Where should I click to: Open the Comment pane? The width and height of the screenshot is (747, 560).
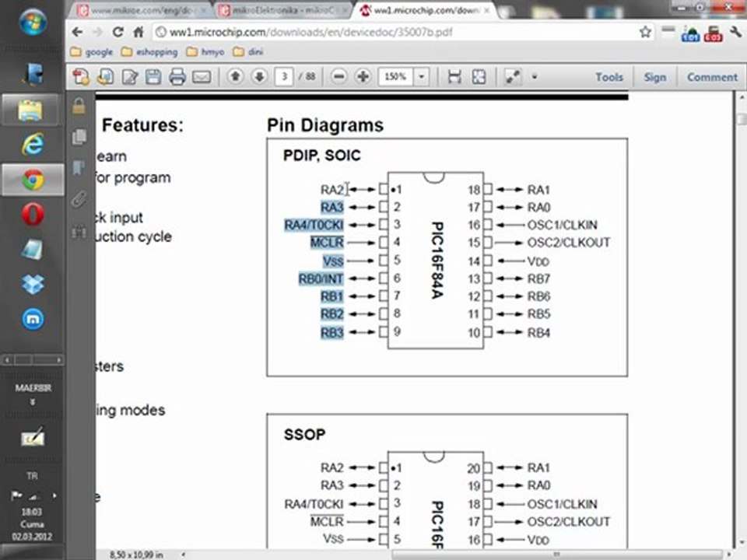[712, 77]
